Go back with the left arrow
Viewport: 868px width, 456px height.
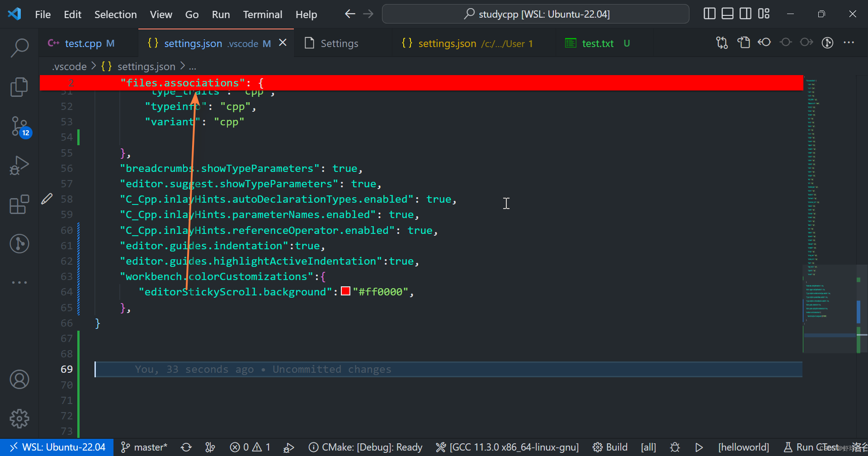coord(350,14)
